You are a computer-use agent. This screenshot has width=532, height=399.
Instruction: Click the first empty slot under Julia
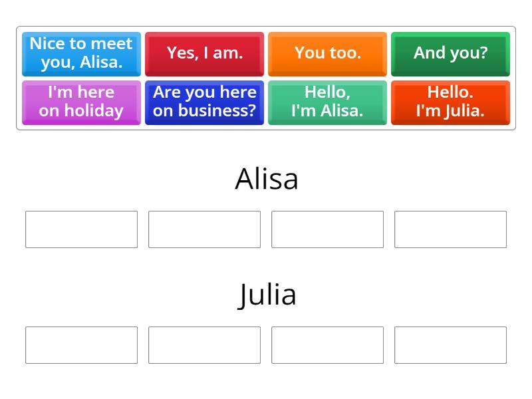pyautogui.click(x=81, y=344)
